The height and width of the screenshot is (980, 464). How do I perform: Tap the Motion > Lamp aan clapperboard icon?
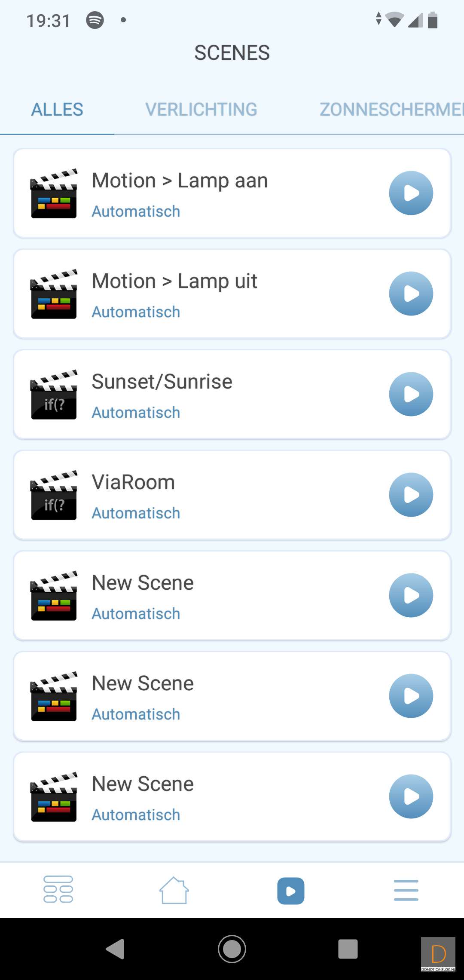(x=54, y=193)
